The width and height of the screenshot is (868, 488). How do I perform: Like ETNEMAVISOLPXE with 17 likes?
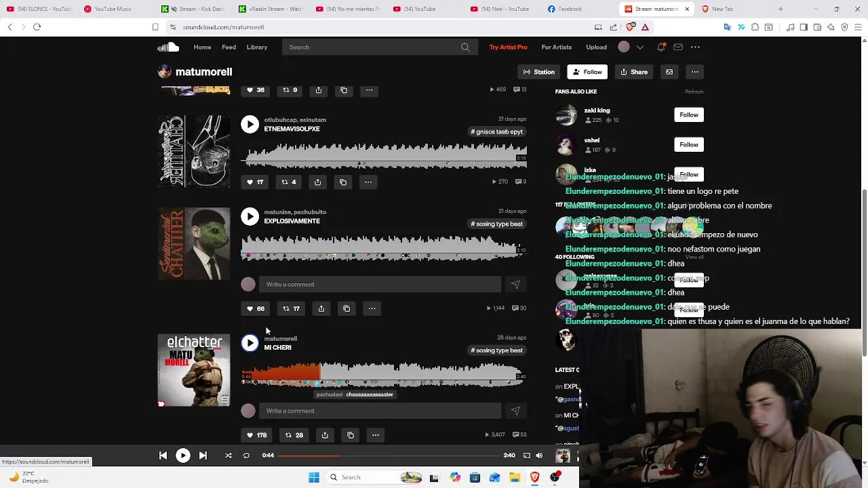255,182
